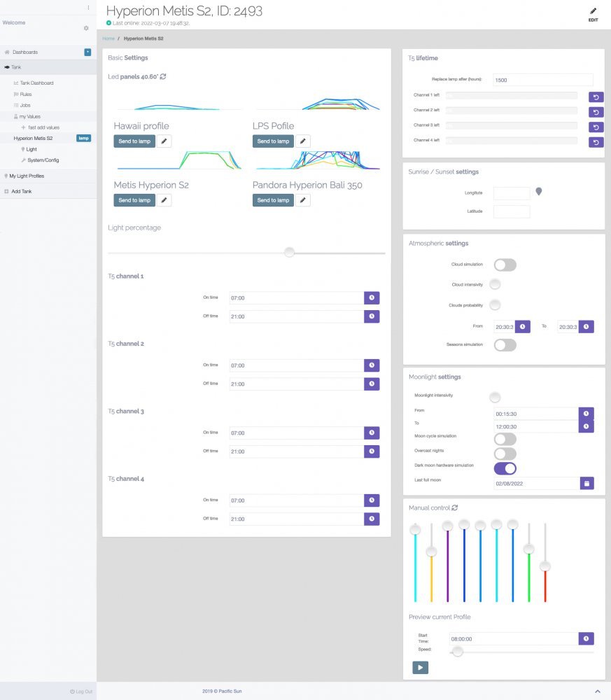Refresh Manual control with sync icon

point(456,507)
